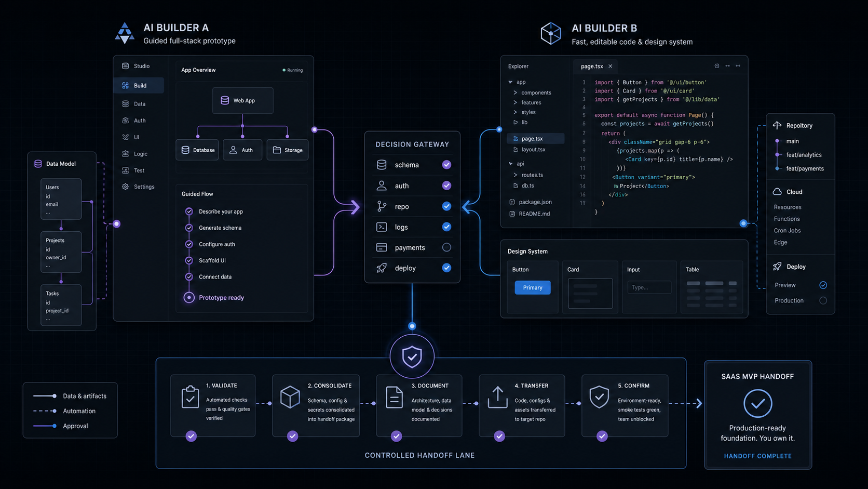Open page.tsx in Explorer tree
The width and height of the screenshot is (868, 489).
click(x=536, y=139)
